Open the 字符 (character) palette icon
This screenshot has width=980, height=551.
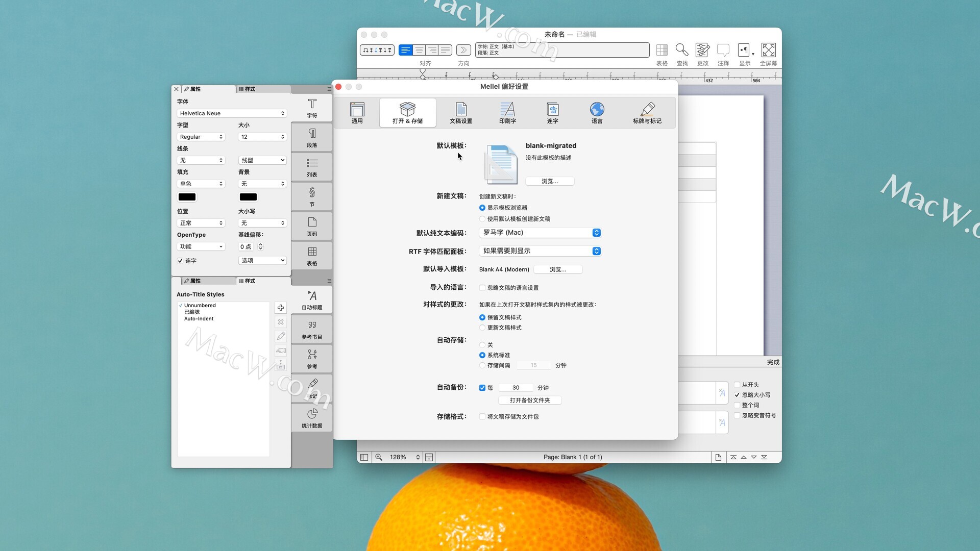(x=312, y=108)
